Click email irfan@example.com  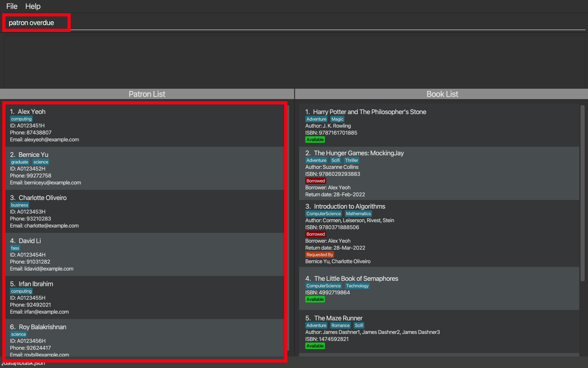coord(39,312)
